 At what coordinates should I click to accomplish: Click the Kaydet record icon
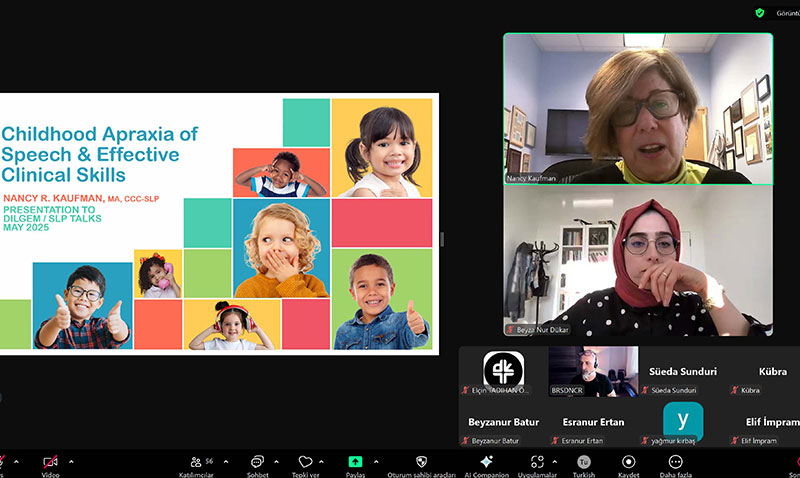(x=629, y=462)
